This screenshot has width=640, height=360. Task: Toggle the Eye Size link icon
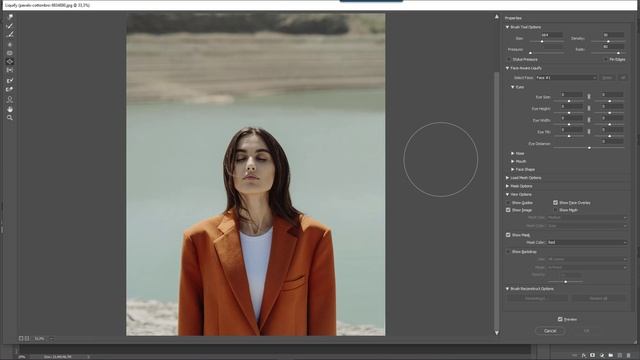589,96
